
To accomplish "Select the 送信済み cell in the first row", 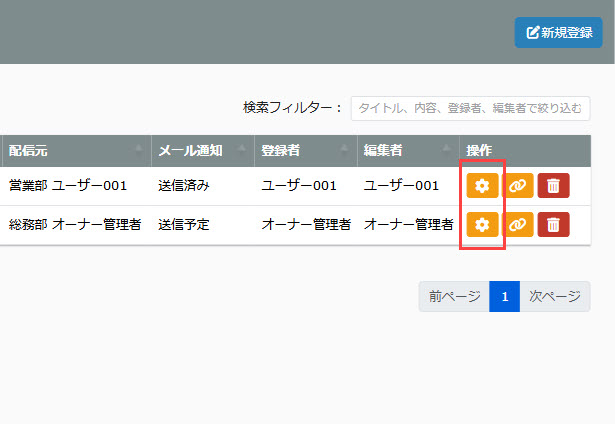I will click(183, 186).
